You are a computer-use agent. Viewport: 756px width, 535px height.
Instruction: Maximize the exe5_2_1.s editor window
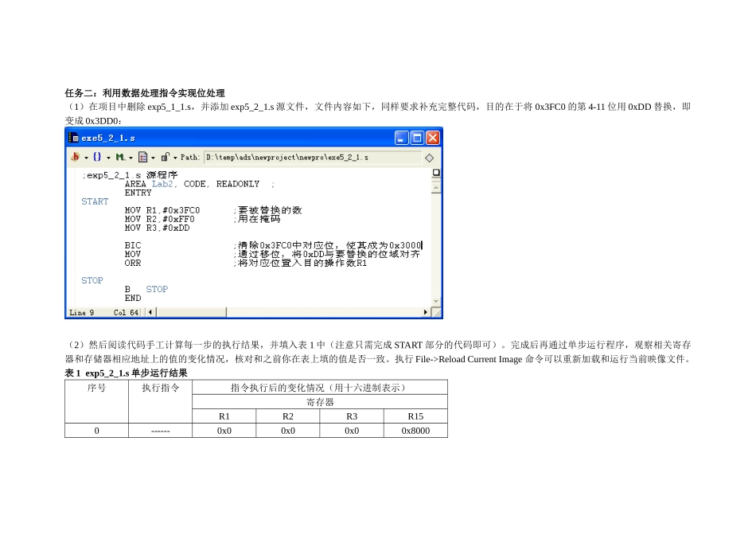(417, 138)
